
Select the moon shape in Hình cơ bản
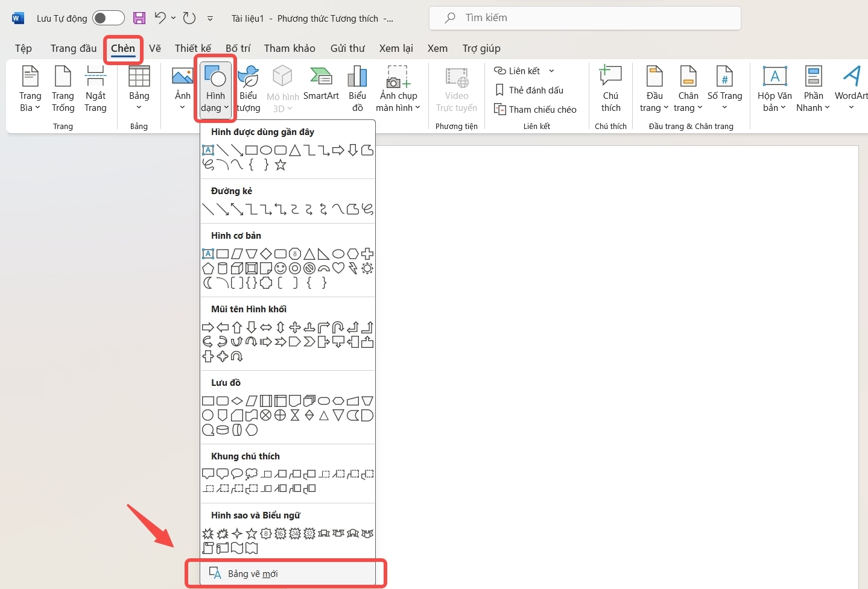click(208, 283)
